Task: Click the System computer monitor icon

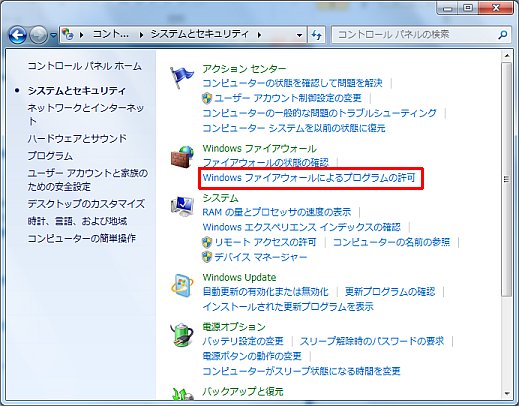Action: pos(182,206)
